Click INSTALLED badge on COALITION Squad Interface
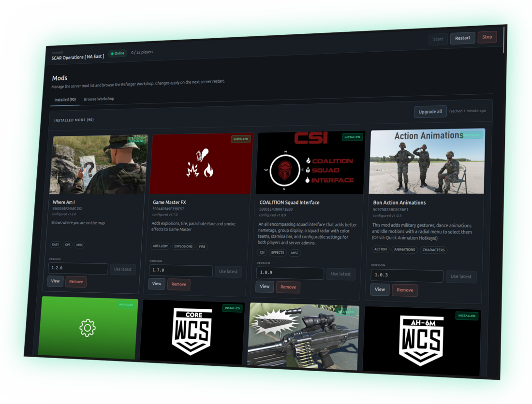Viewport: 532px width, 404px height. point(352,137)
